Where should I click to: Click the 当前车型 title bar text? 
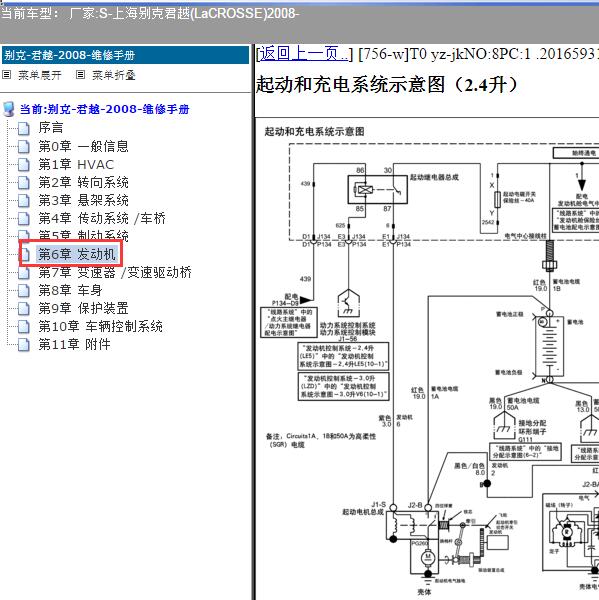point(150,14)
